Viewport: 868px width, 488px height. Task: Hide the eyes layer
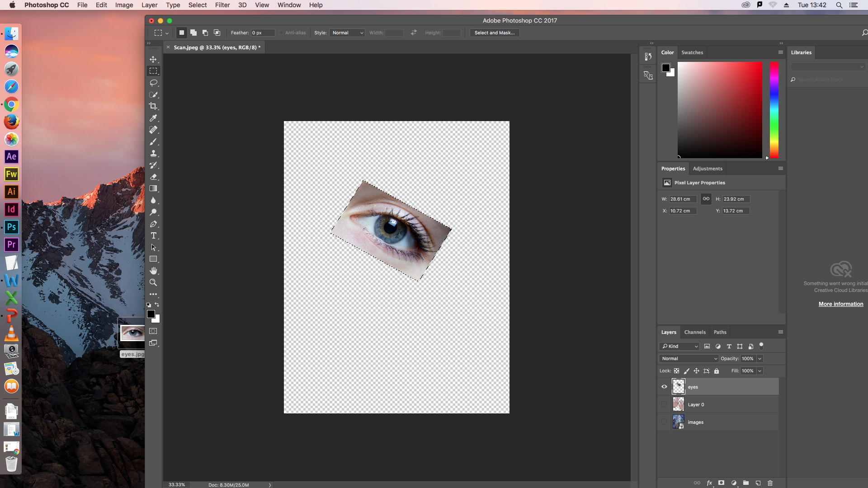coord(664,387)
